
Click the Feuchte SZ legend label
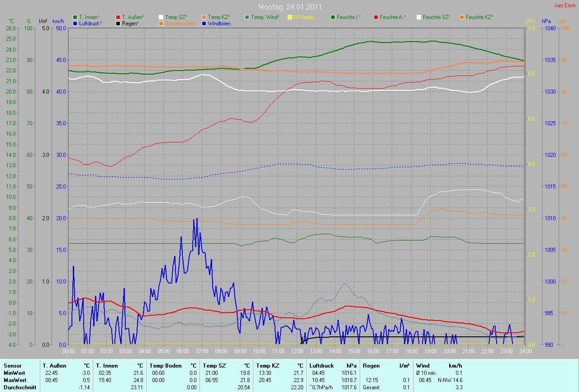437,17
